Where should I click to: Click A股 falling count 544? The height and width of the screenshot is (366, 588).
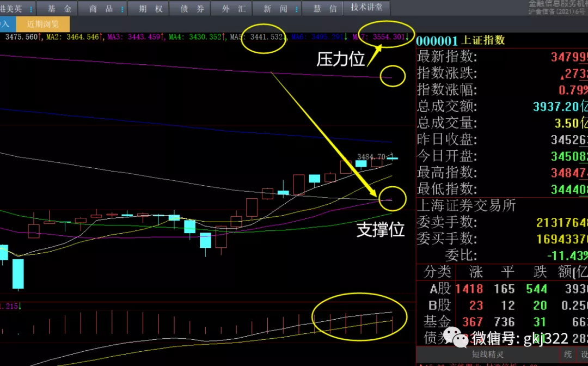click(536, 289)
